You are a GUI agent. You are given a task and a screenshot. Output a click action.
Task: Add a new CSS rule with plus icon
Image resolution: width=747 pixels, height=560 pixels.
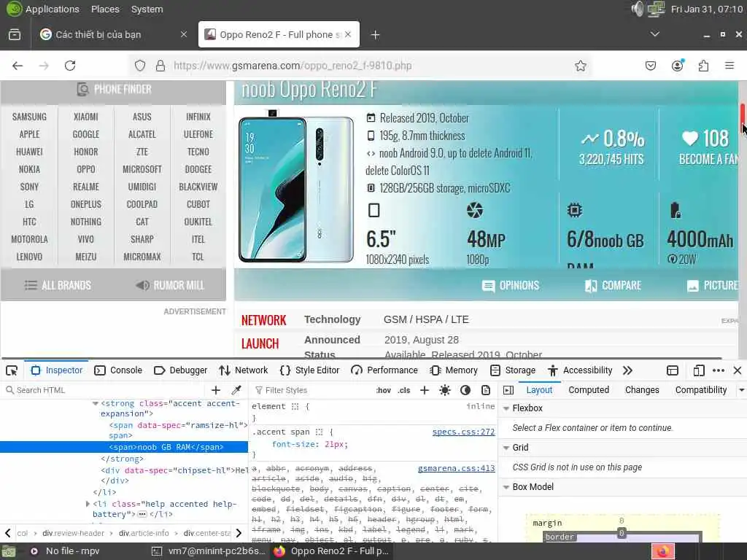(x=425, y=390)
